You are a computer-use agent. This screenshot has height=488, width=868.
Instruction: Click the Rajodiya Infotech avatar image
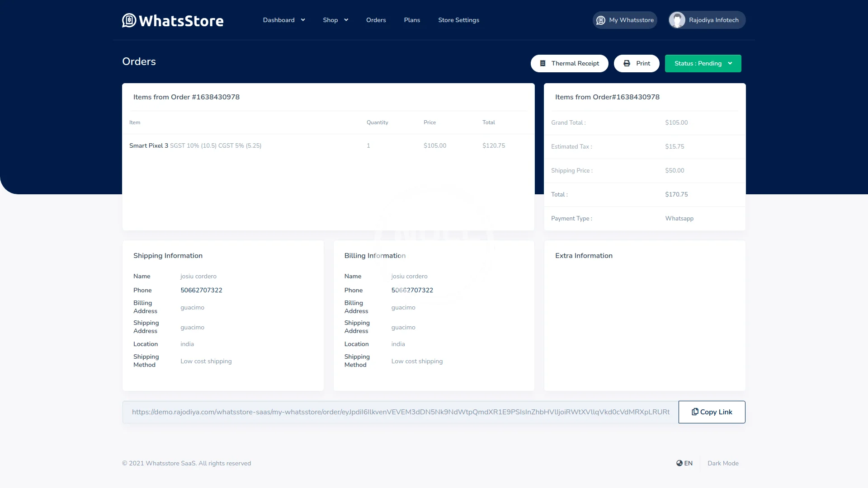tap(677, 20)
